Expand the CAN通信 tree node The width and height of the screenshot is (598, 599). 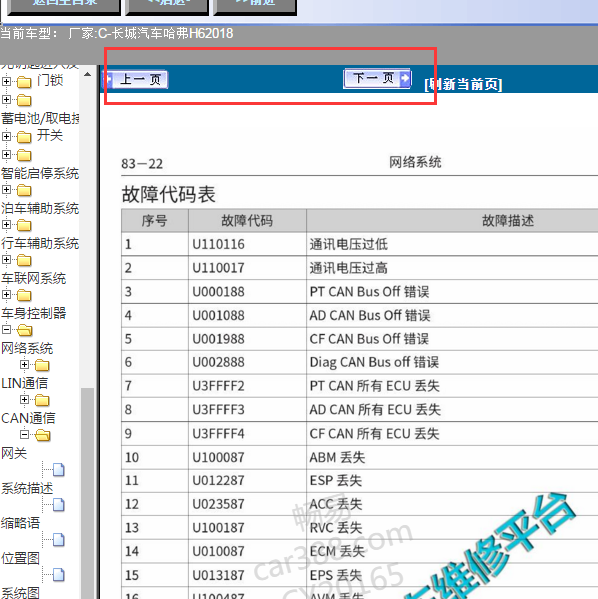coord(24,399)
